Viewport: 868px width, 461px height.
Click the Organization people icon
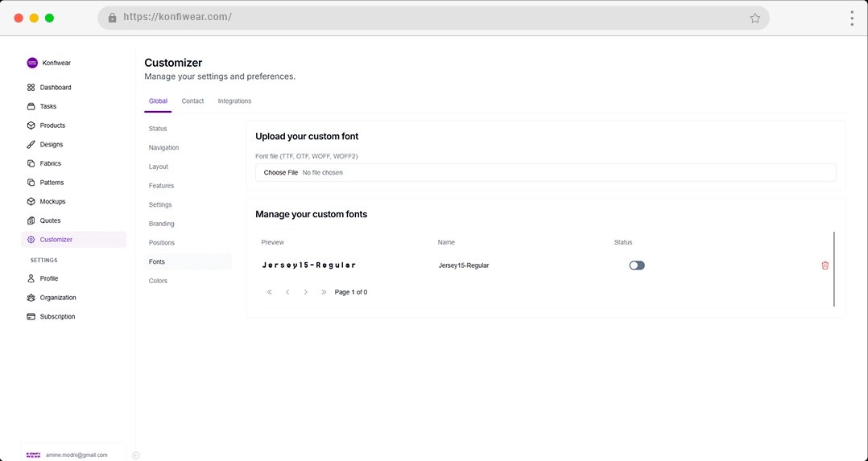pos(31,298)
